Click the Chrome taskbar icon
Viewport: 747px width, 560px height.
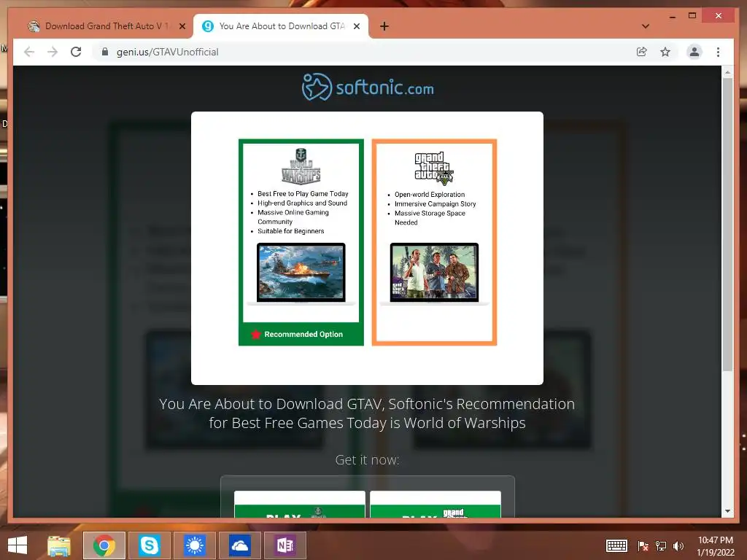tap(104, 545)
